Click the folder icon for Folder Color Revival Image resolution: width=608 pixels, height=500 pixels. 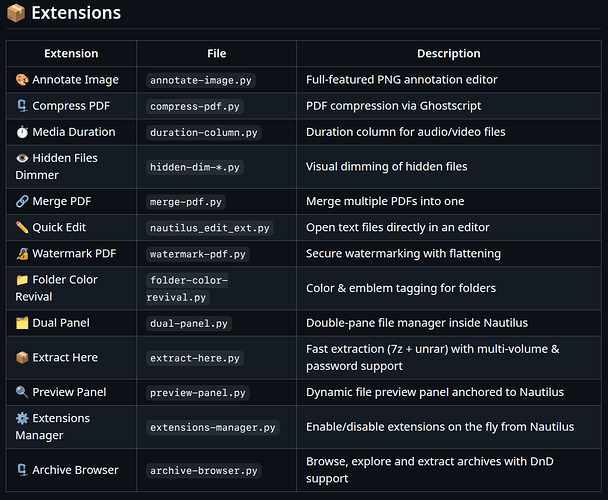click(22, 280)
